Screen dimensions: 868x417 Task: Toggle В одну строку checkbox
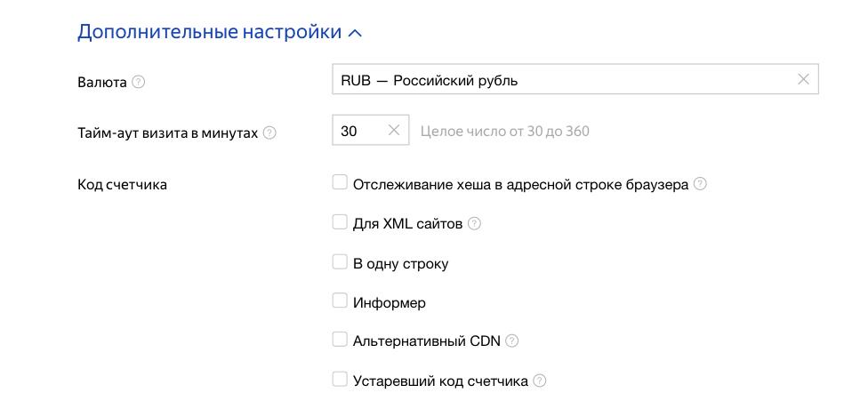(340, 261)
